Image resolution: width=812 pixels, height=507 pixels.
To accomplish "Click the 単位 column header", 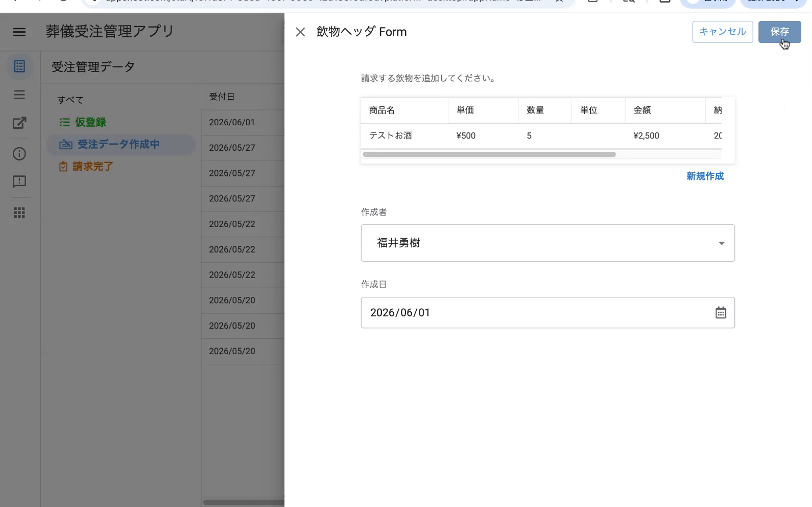I will pos(598,110).
